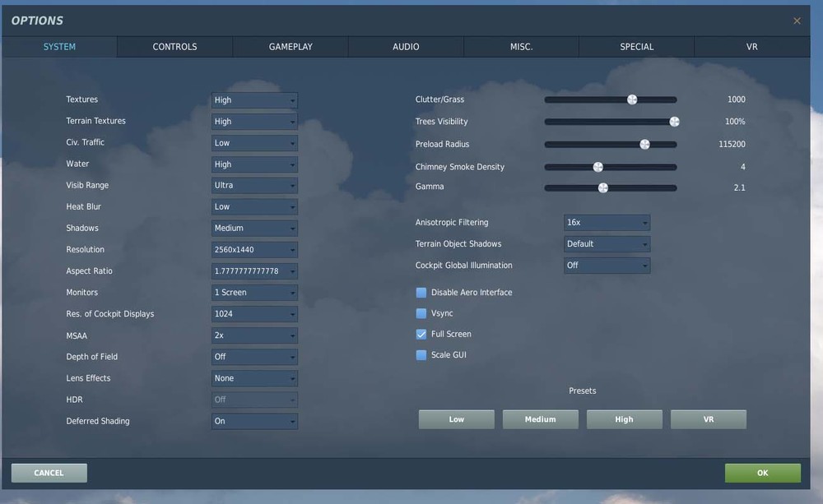Apply the Low preset

(457, 419)
